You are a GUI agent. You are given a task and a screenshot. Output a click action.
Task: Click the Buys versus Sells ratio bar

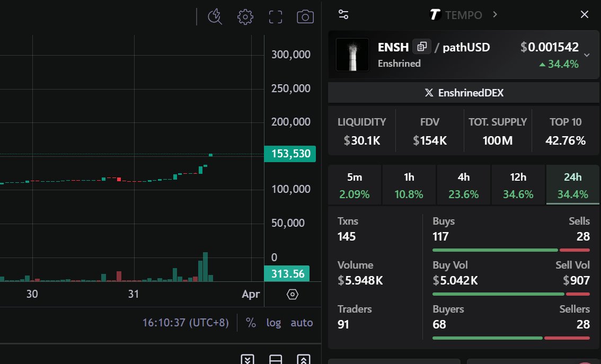[511, 250]
